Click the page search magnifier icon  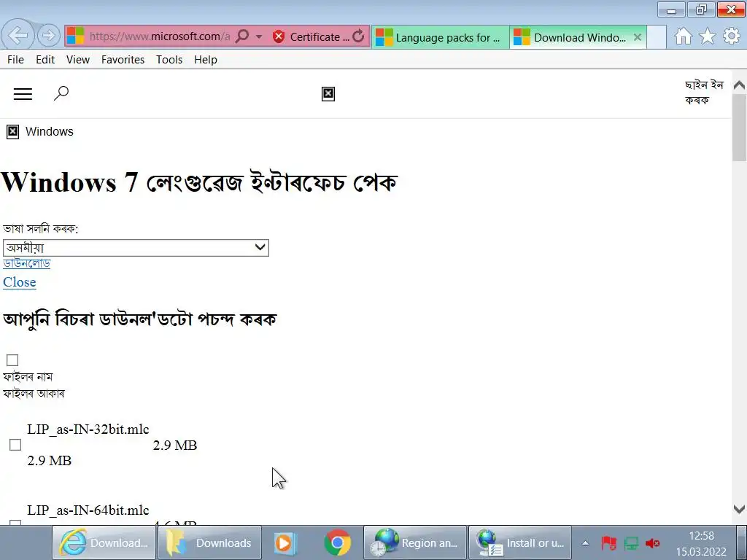(x=61, y=93)
